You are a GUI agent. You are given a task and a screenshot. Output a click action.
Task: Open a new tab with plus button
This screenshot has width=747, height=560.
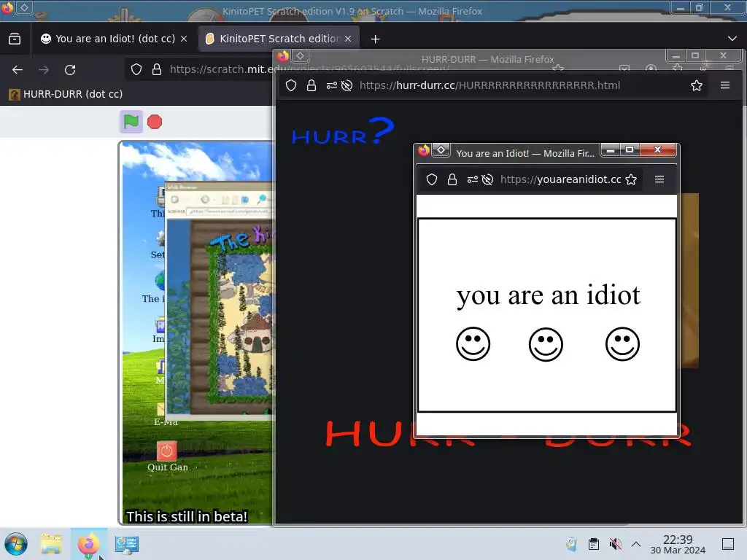coord(376,39)
